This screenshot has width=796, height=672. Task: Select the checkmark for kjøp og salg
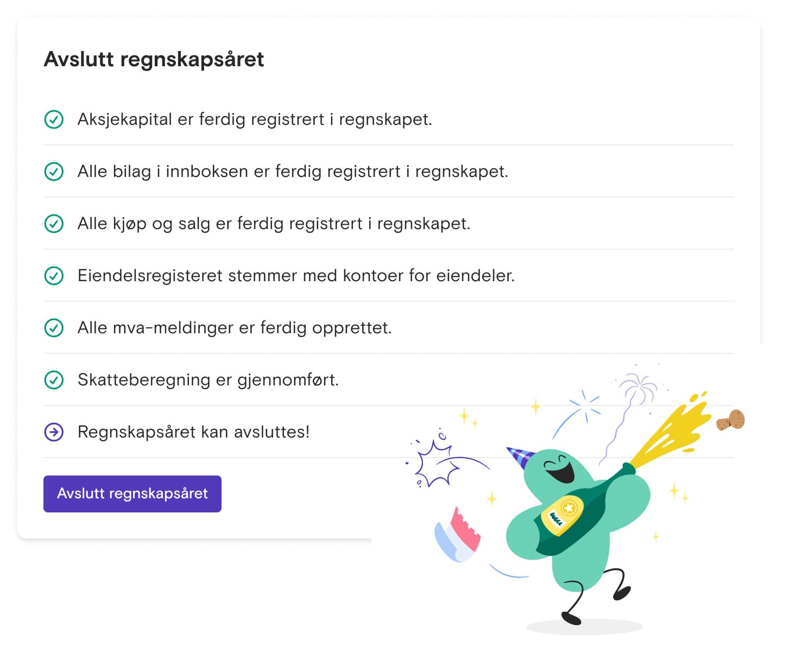53,223
